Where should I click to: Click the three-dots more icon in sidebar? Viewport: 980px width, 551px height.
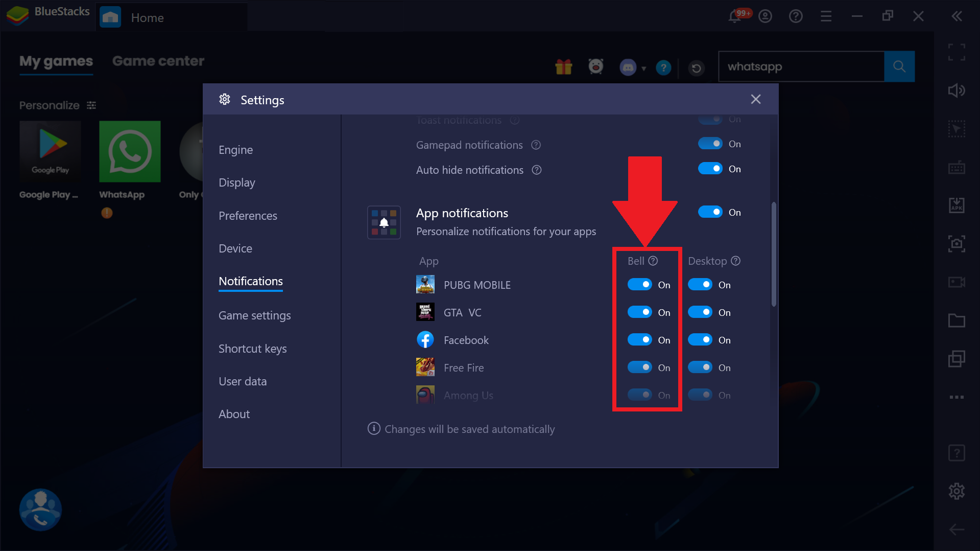tap(957, 397)
